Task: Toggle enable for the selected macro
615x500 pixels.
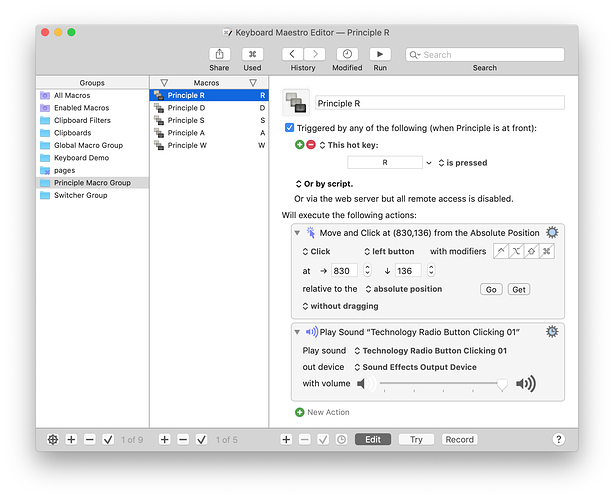Action: click(x=201, y=440)
